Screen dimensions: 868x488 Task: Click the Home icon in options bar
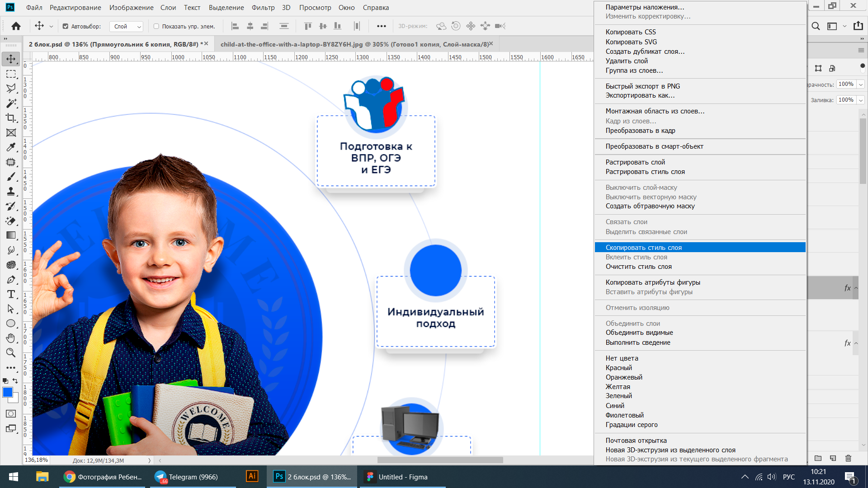point(16,26)
